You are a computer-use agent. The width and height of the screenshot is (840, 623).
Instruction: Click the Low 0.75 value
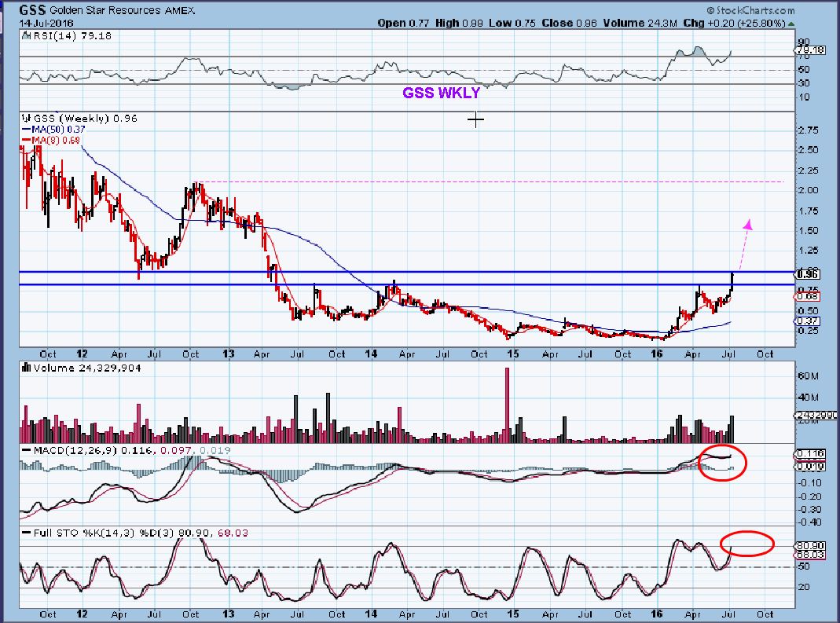pos(512,23)
